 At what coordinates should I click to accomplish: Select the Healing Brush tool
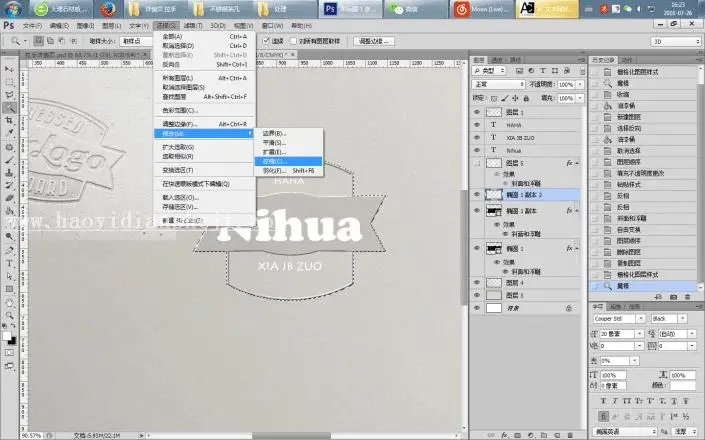click(x=9, y=147)
